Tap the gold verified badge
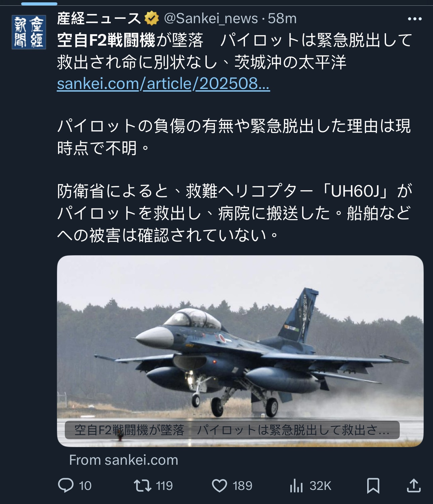The image size is (433, 504). pos(152,18)
